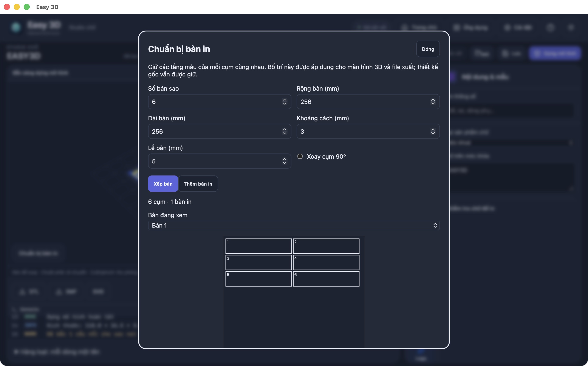Select cluster 4 in the bed preview
Image resolution: width=588 pixels, height=366 pixels.
click(326, 262)
